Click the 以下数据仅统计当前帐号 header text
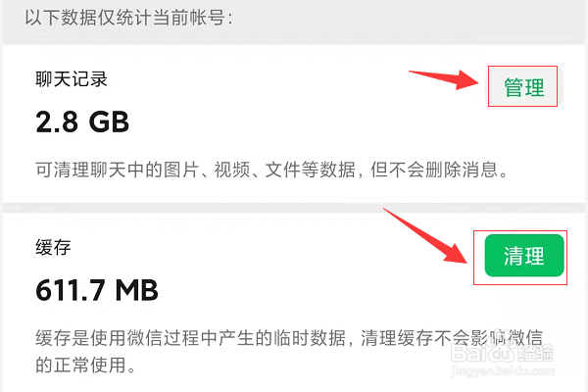 point(128,18)
